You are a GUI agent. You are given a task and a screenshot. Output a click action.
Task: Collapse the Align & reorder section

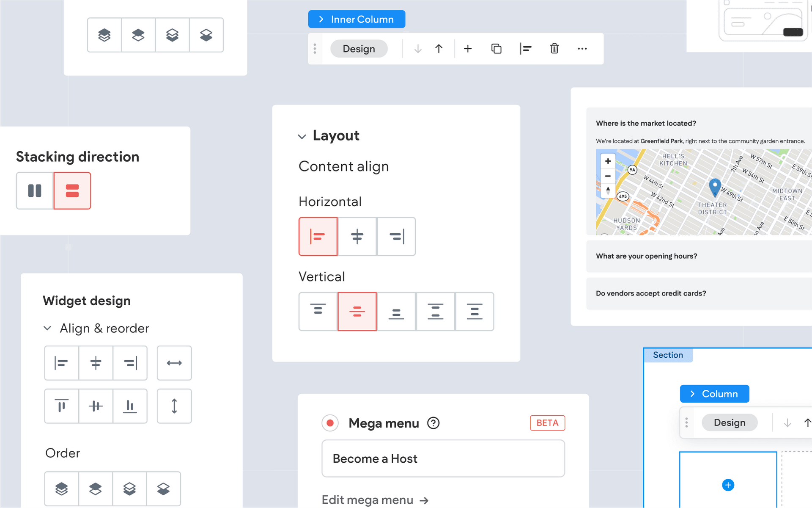click(47, 329)
